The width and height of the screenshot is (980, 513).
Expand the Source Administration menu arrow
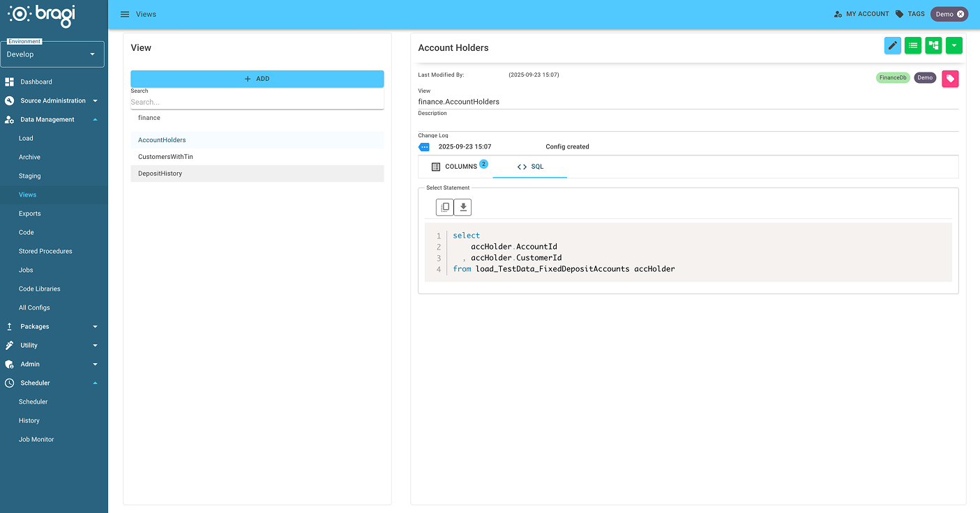pos(95,101)
